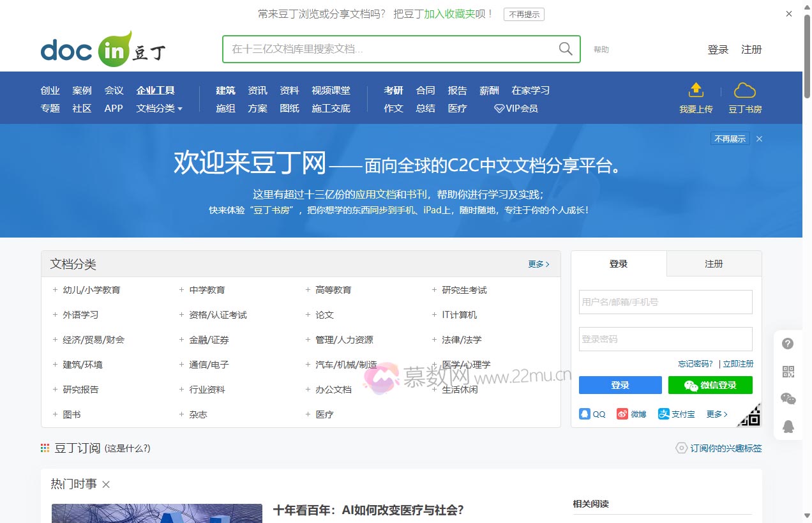Viewport: 812px width, 523px height.
Task: Click the 微信登录 green button
Action: click(x=710, y=384)
